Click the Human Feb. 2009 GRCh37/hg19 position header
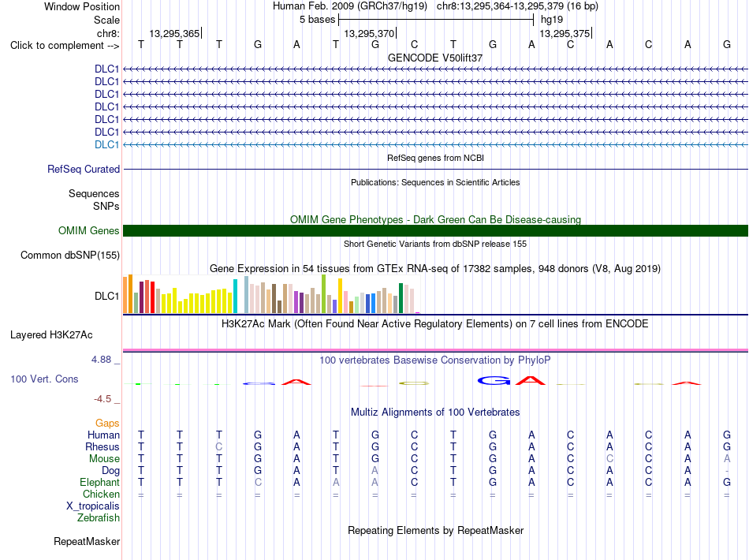749x560 pixels. coord(435,6)
